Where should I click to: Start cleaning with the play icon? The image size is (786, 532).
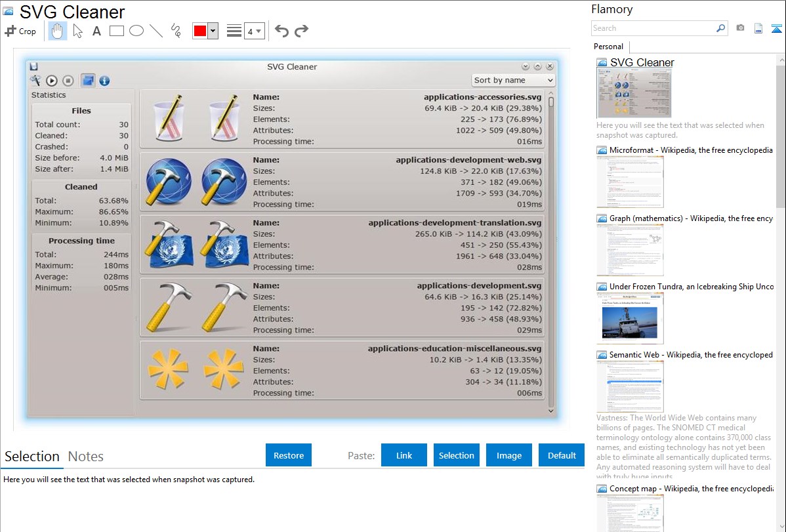(52, 81)
